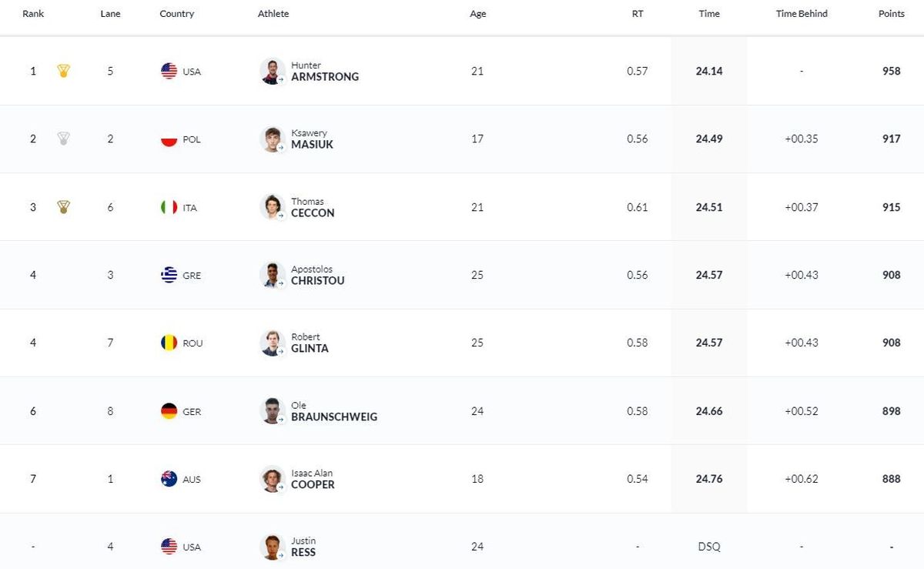Click the gold medal icon for rank 1

click(63, 71)
